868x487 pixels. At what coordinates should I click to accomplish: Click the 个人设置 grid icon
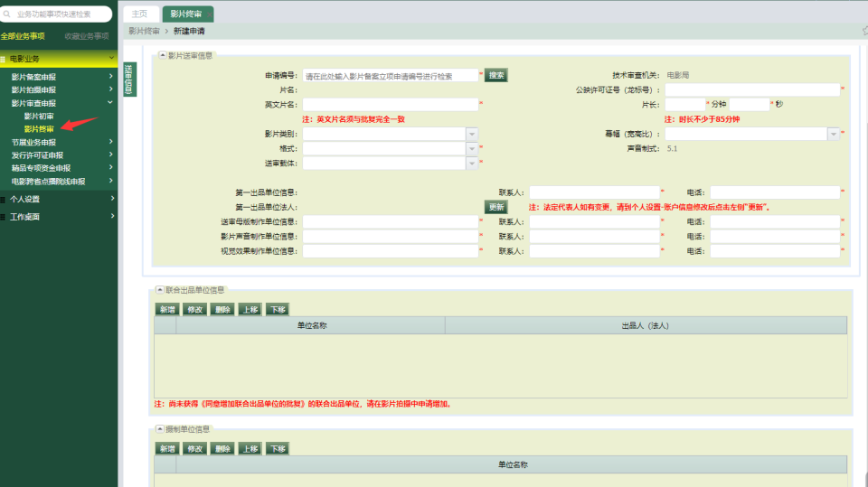(x=3, y=199)
